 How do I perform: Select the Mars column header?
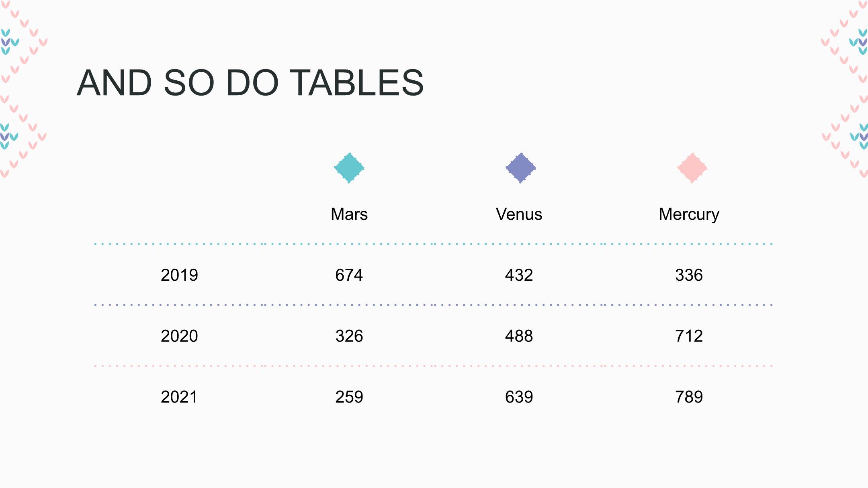349,214
